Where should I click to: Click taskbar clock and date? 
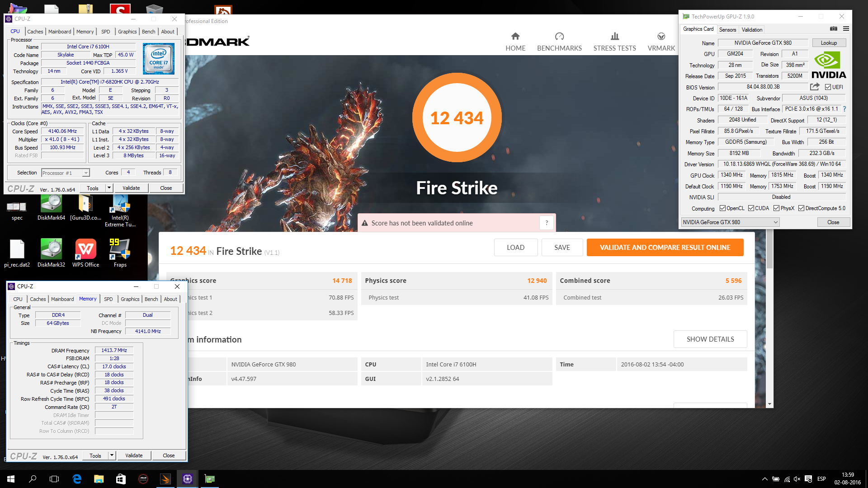tap(848, 479)
